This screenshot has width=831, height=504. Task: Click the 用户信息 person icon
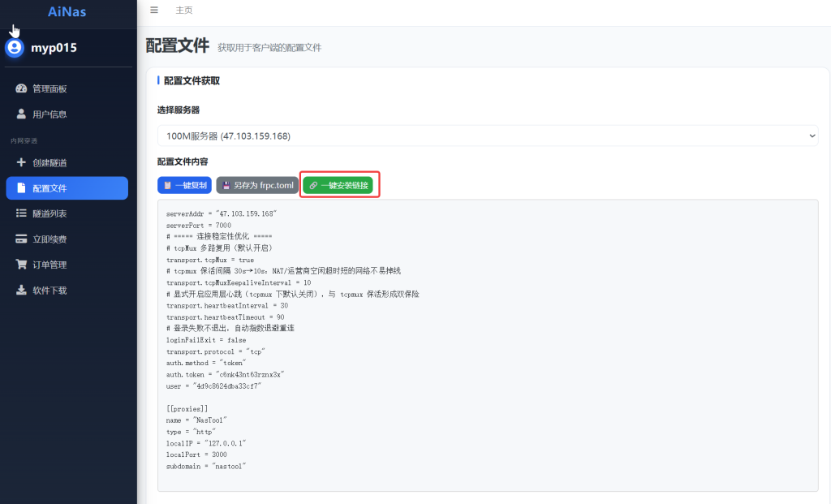click(x=21, y=114)
